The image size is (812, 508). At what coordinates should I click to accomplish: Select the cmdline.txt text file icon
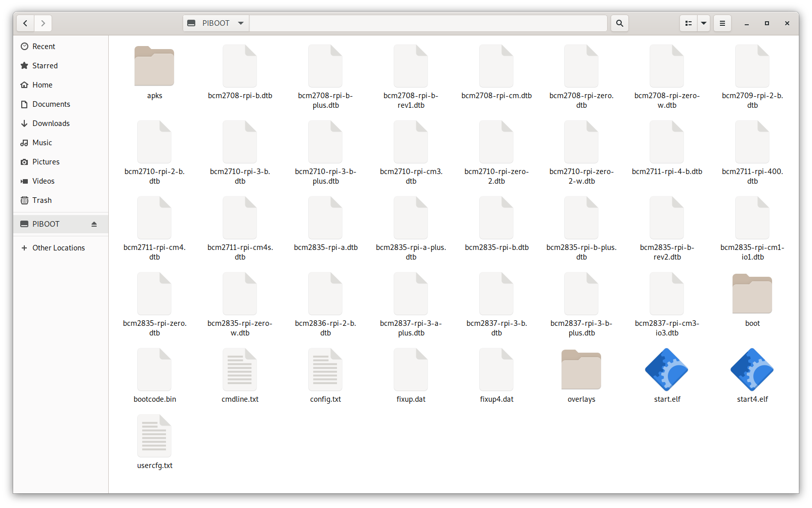pos(240,369)
